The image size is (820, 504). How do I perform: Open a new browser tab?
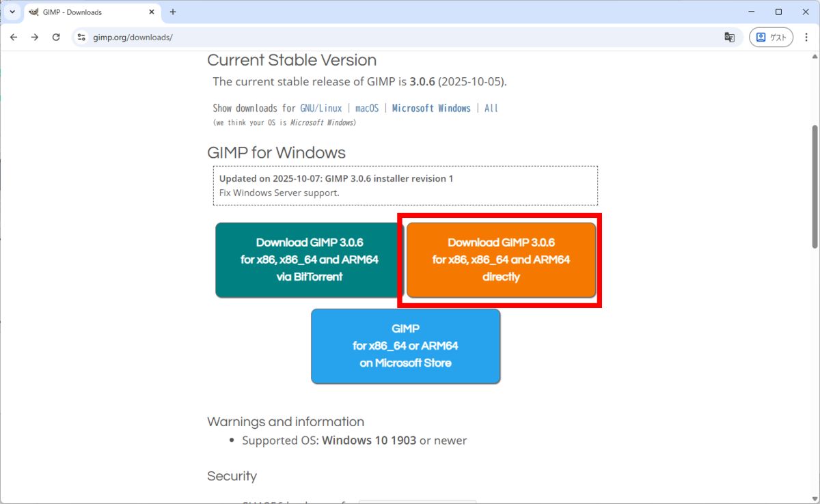[173, 12]
